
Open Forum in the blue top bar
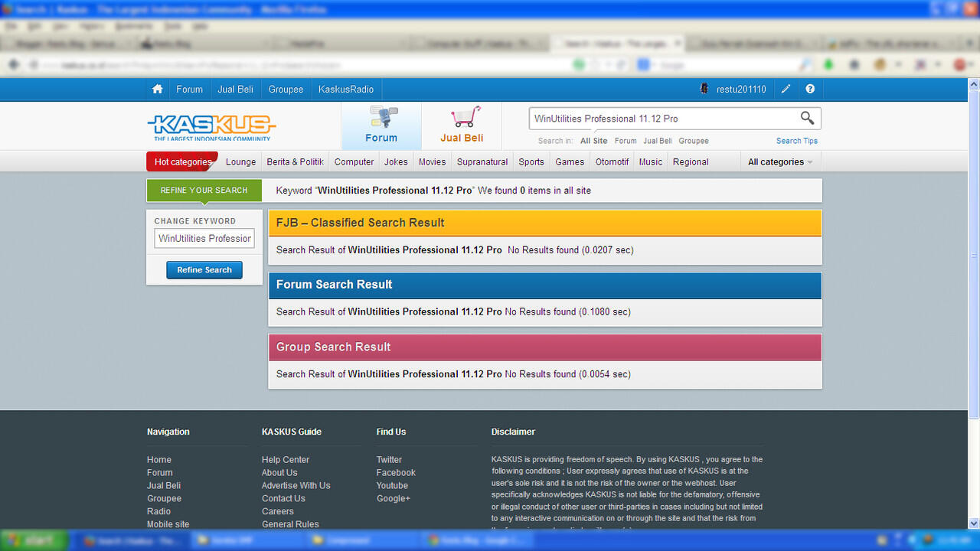[x=189, y=89]
